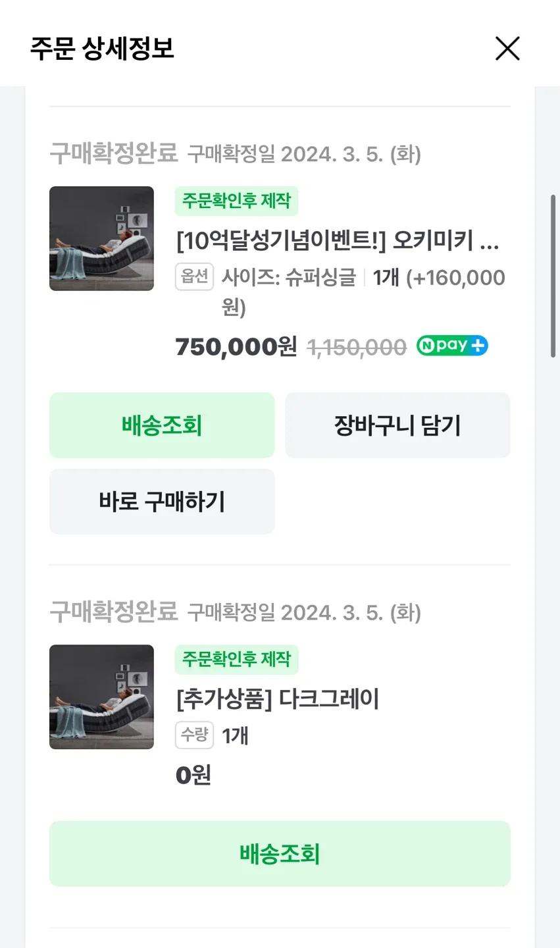Tap the 수량 badge icon
560x948 pixels.
[194, 735]
